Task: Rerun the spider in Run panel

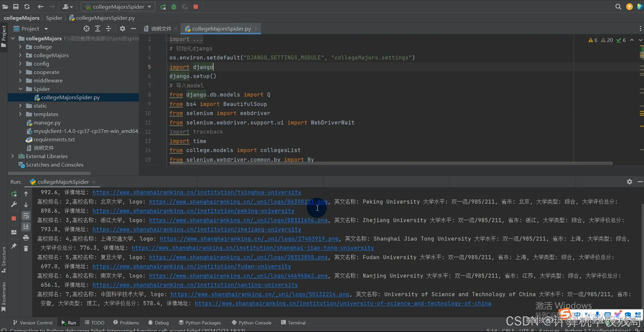Action: 14,194
